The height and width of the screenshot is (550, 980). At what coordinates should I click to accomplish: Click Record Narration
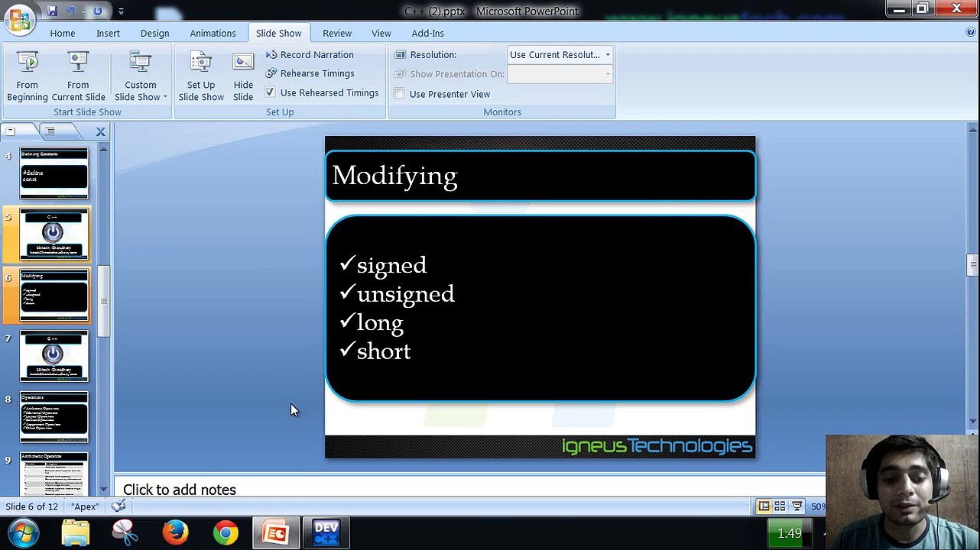[310, 55]
